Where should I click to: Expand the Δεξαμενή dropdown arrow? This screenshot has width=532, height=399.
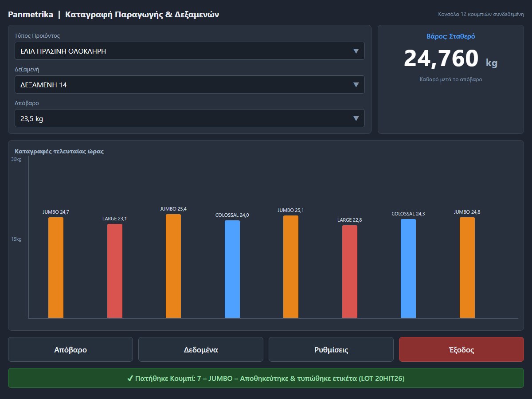(x=356, y=85)
